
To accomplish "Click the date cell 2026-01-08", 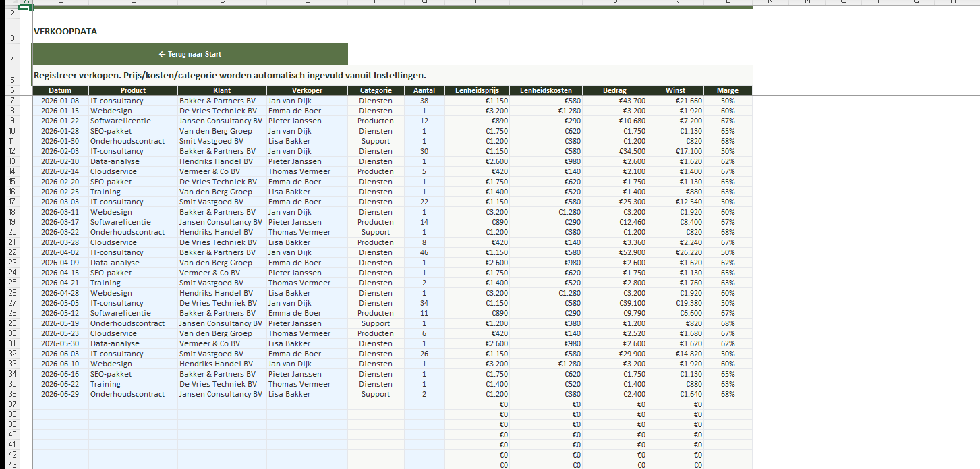I will pos(61,101).
